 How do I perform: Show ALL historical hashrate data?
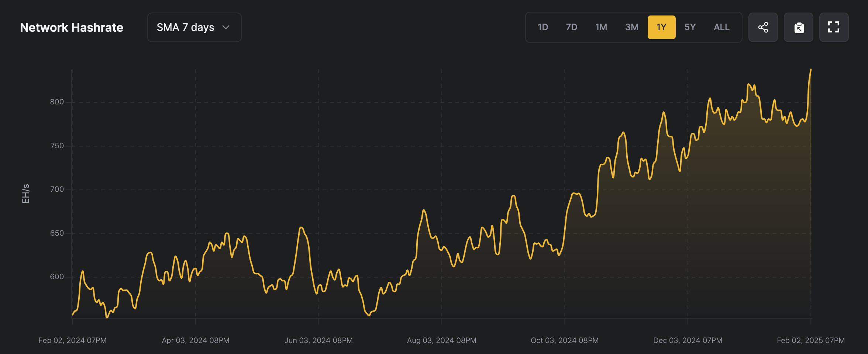721,27
